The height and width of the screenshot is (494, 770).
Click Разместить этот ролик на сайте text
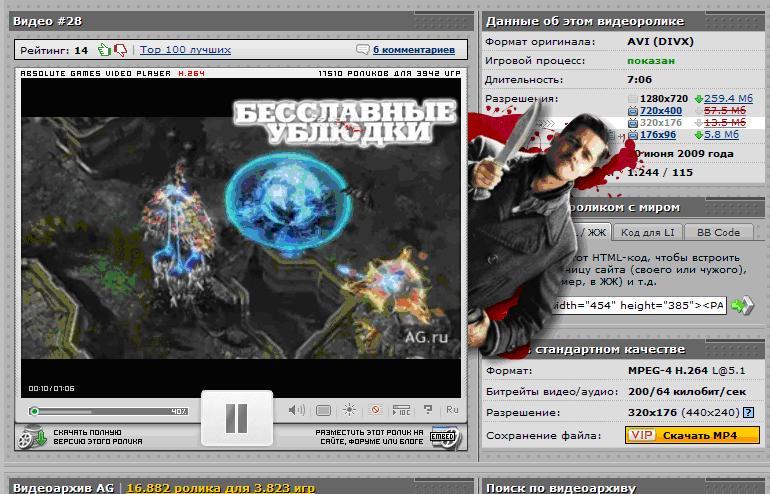pyautogui.click(x=369, y=437)
